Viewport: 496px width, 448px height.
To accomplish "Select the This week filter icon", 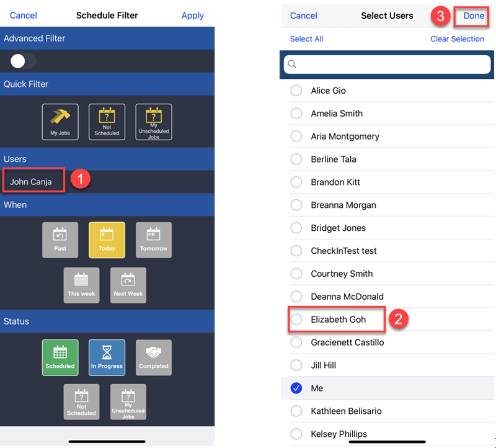I will [81, 285].
